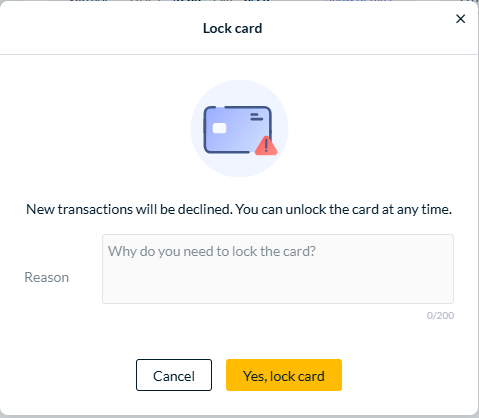The image size is (479, 418).
Task: Confirm with Yes, lock card button
Action: pos(284,375)
